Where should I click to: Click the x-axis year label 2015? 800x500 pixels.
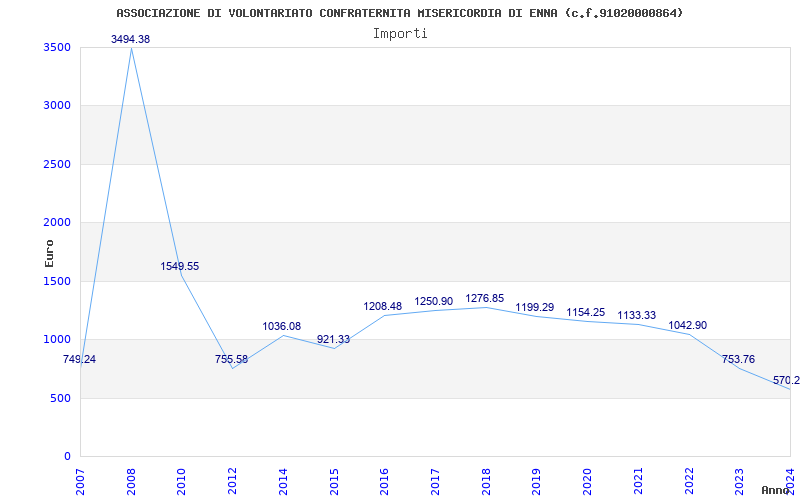(x=334, y=482)
